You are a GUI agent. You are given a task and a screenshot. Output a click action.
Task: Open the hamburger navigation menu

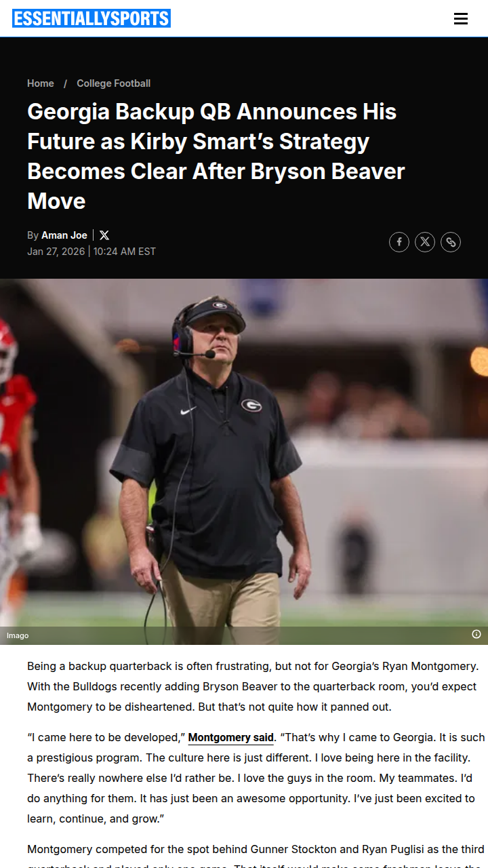click(461, 19)
